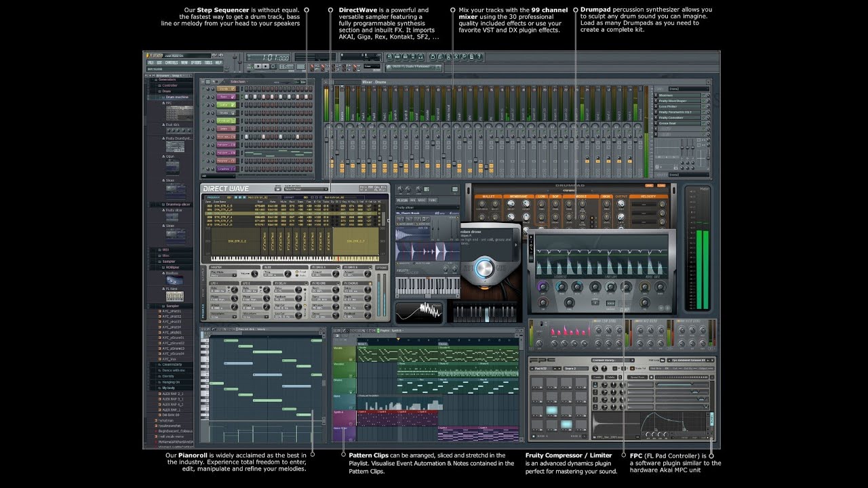The height and width of the screenshot is (488, 868).
Task: Click the song position time display
Action: tap(269, 58)
